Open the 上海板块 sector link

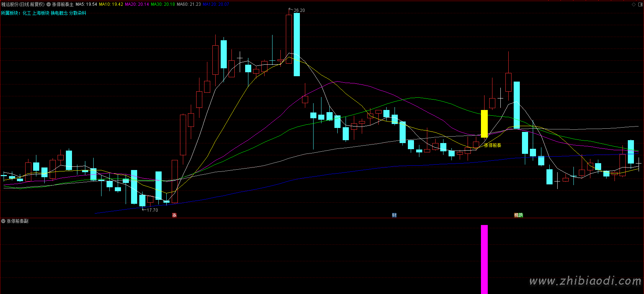pos(41,13)
